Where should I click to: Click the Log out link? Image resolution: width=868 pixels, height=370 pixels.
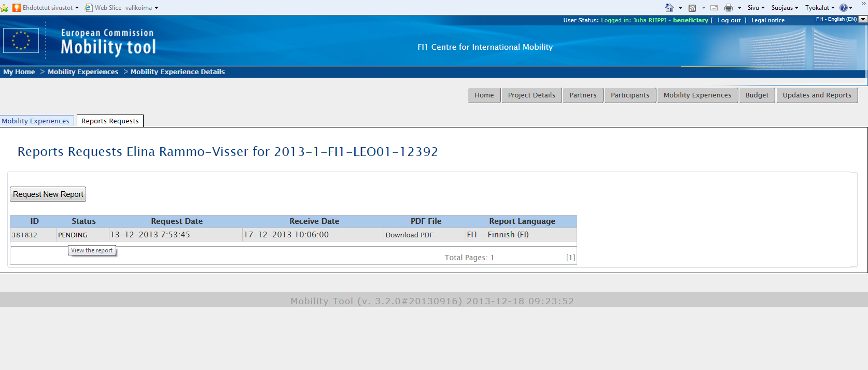pyautogui.click(x=729, y=20)
